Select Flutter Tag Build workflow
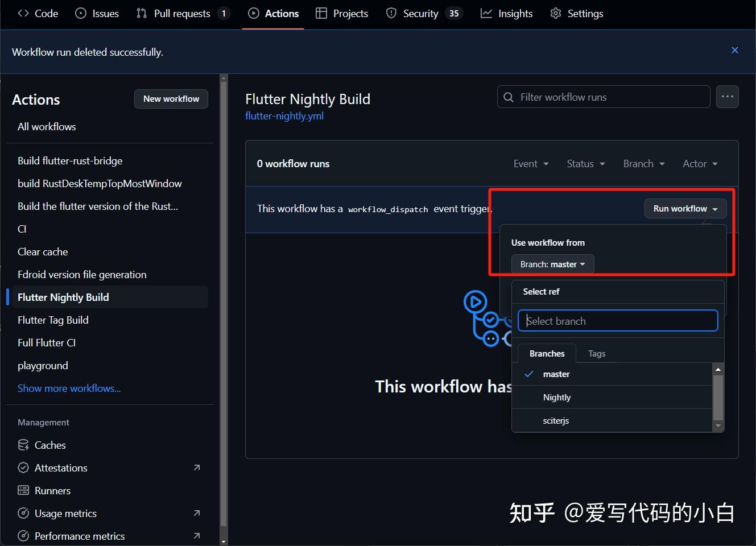 pyautogui.click(x=53, y=320)
